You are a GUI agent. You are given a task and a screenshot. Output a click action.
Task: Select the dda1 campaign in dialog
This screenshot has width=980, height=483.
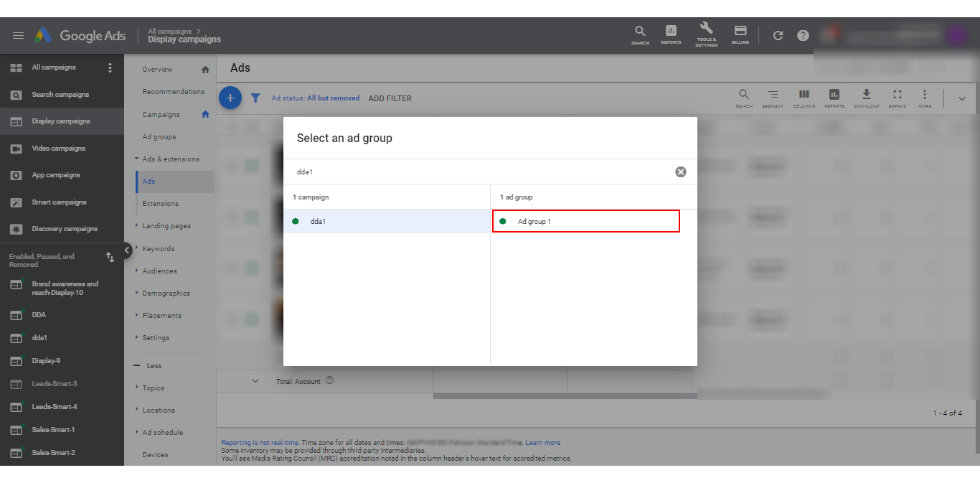coord(387,221)
